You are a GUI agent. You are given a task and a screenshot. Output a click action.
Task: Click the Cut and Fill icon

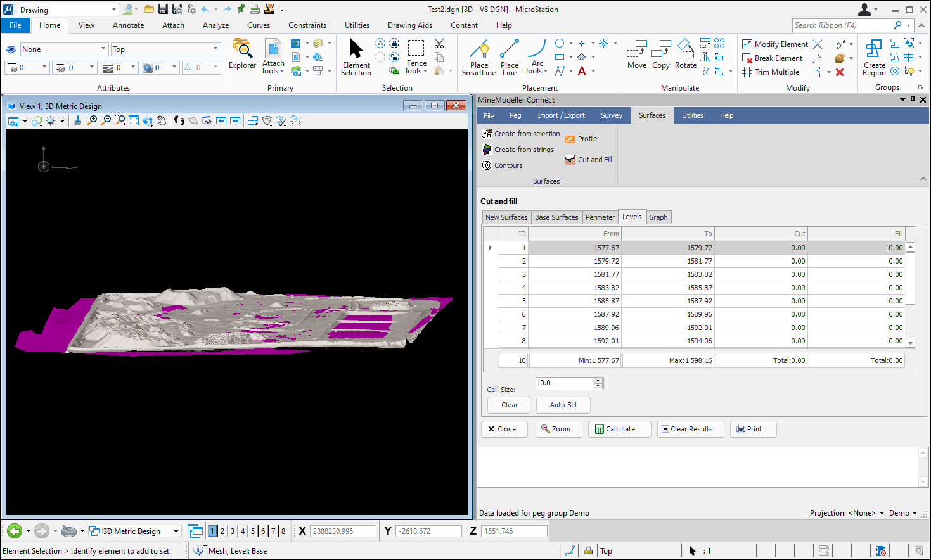coord(570,160)
